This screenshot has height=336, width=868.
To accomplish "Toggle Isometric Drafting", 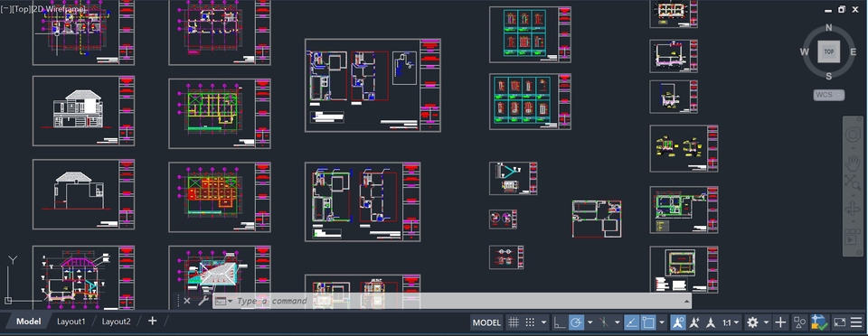I will pyautogui.click(x=603, y=322).
